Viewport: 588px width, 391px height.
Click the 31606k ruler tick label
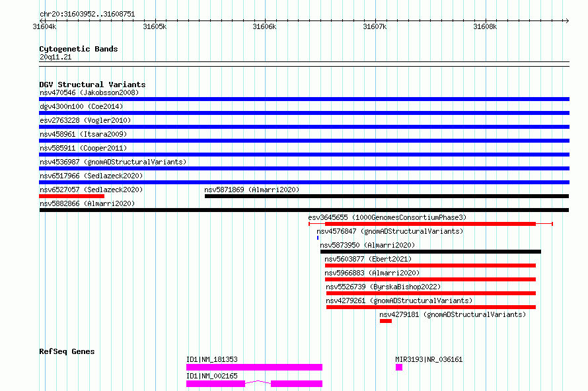pyautogui.click(x=264, y=26)
